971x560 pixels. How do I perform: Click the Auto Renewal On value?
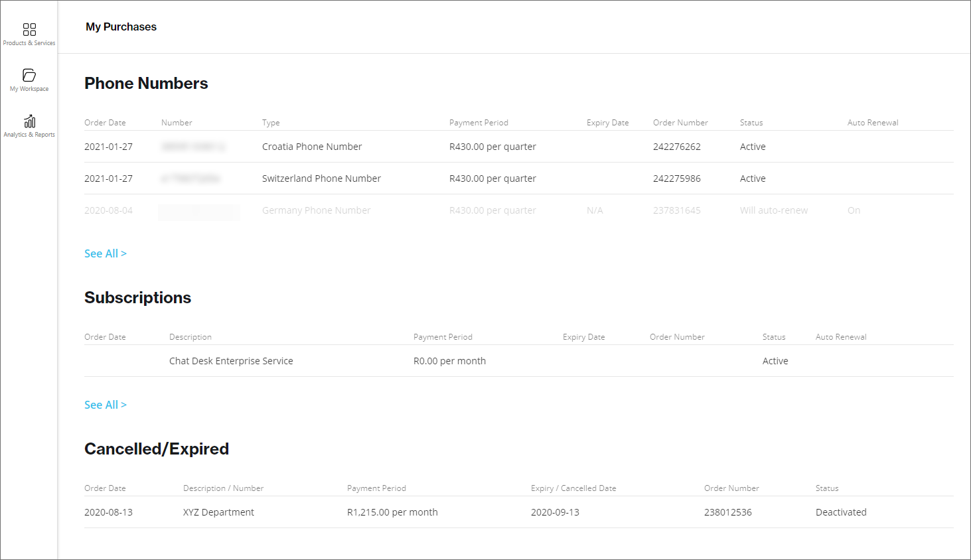[854, 210]
